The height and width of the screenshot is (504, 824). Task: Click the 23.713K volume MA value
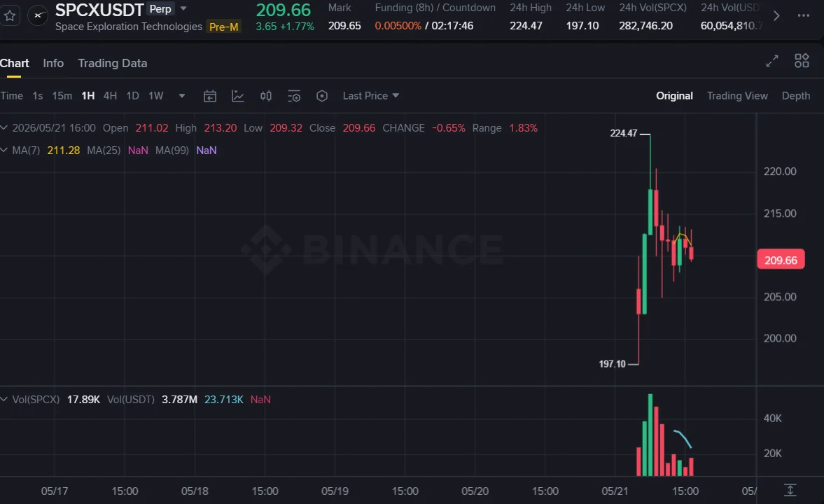224,400
